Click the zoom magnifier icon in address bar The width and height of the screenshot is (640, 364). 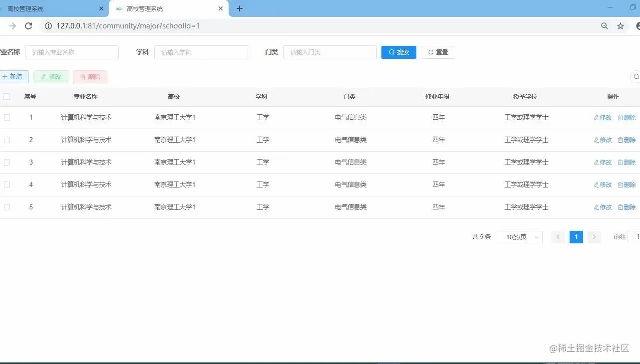605,26
